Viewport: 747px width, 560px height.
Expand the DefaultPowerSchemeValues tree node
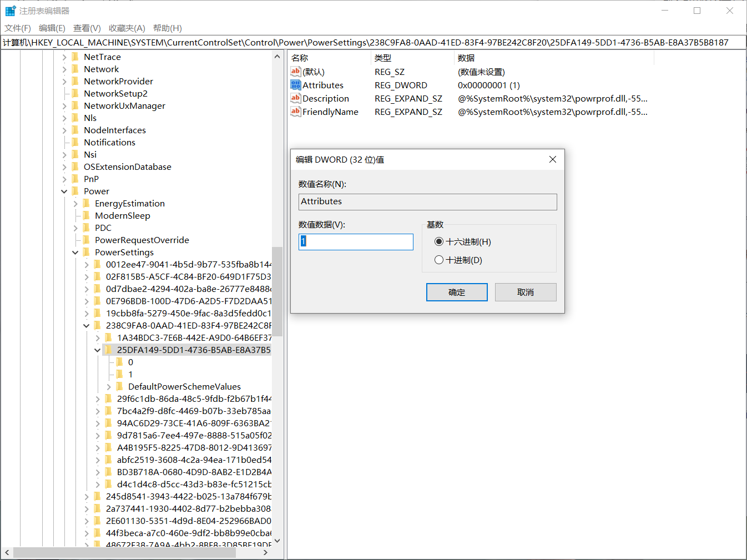tap(109, 387)
